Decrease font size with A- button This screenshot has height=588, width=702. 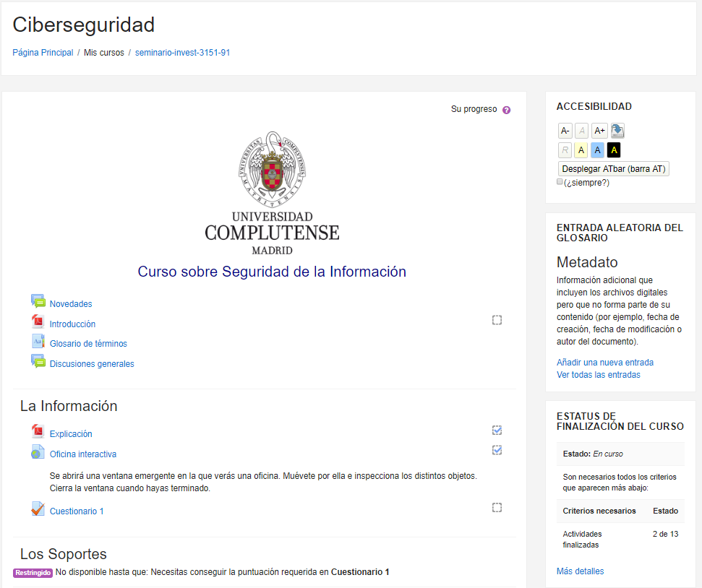tap(565, 131)
